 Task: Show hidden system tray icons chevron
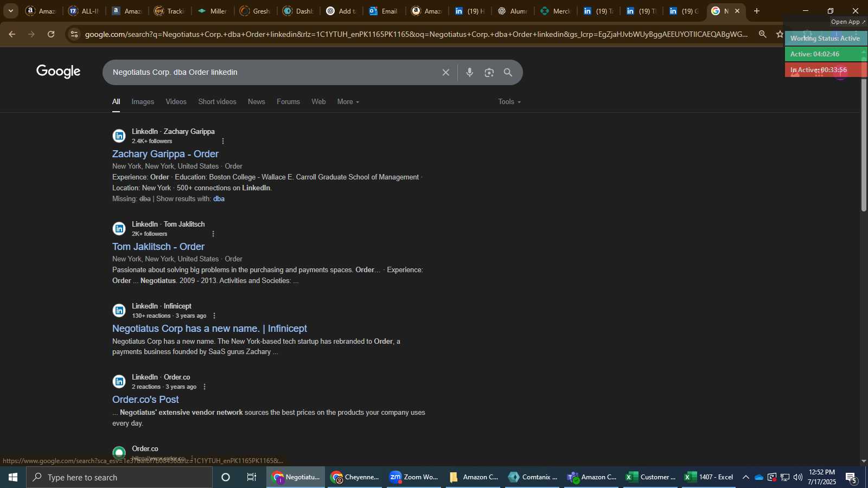coord(746,477)
